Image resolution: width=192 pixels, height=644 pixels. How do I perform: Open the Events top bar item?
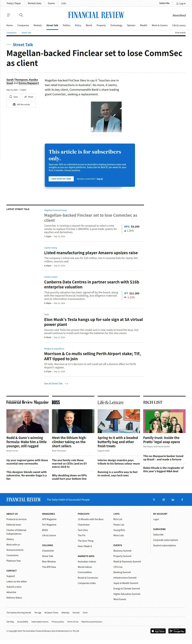coord(51,4)
